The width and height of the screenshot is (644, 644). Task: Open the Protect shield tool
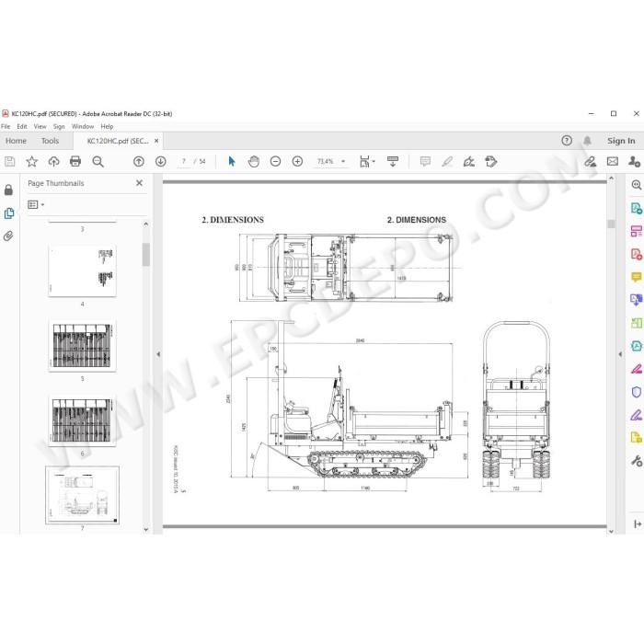(637, 392)
